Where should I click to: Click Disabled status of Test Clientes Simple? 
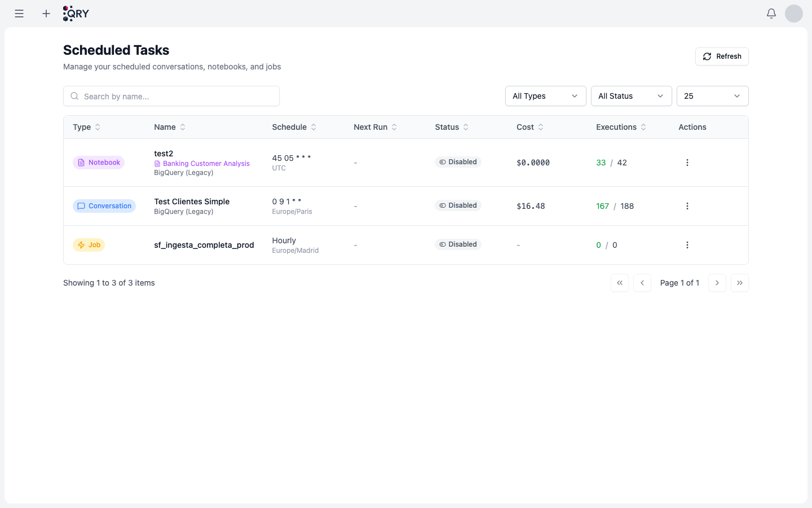458,205
